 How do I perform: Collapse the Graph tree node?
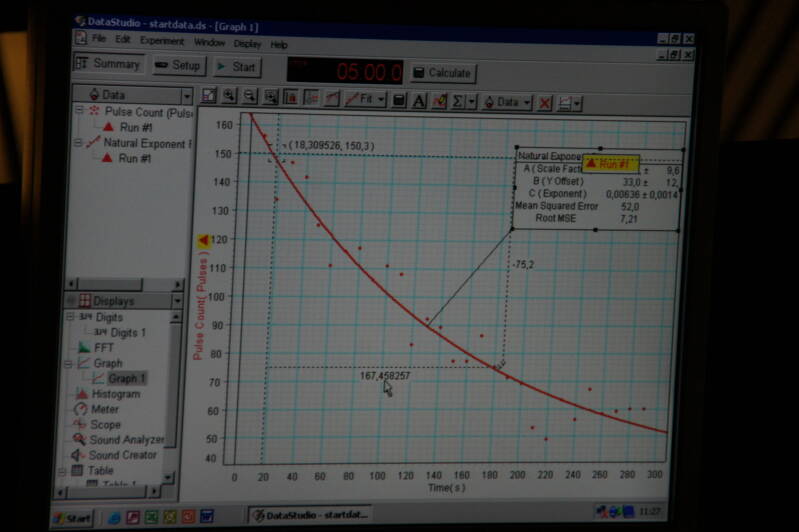[68, 363]
